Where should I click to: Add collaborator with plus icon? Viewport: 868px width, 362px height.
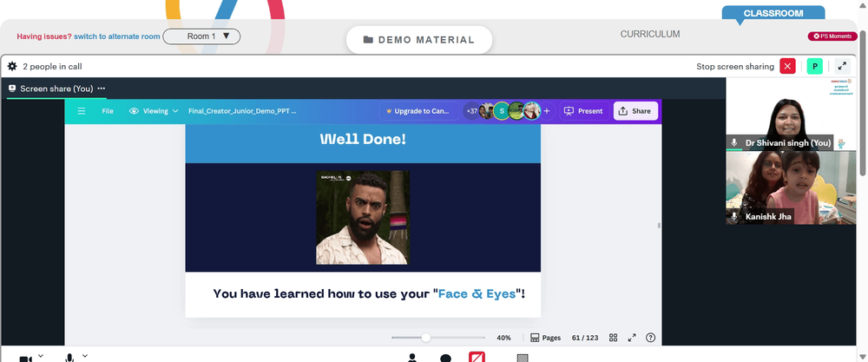[546, 111]
